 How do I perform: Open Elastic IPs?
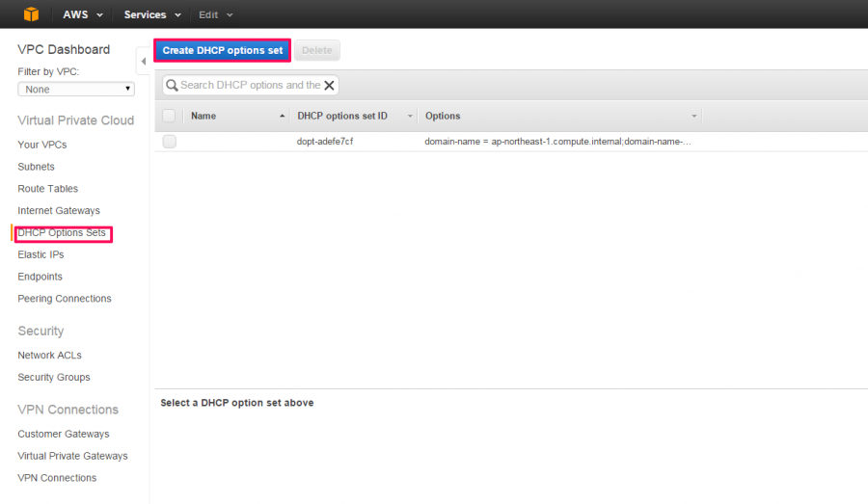[x=41, y=254]
